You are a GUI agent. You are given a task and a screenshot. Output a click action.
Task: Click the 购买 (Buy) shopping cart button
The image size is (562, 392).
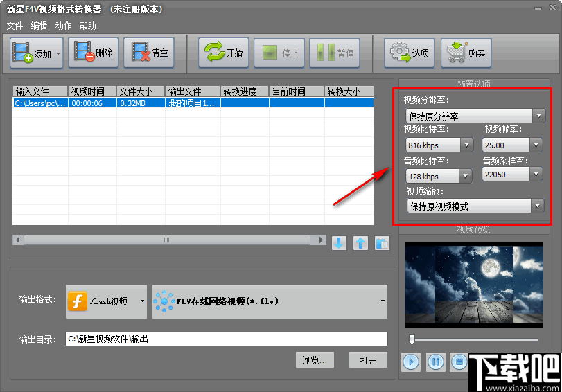466,53
